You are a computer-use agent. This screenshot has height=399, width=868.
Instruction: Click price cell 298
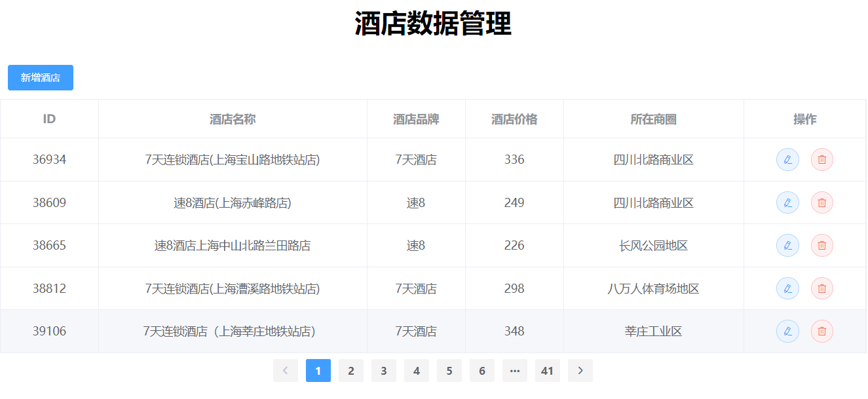[x=514, y=288]
